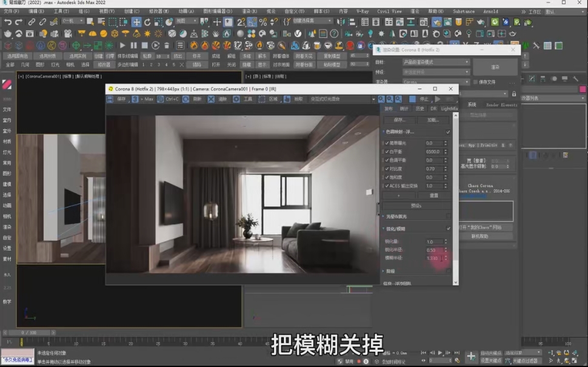Open the V-Ray menu
Image resolution: width=588 pixels, height=367 pixels.
point(362,12)
